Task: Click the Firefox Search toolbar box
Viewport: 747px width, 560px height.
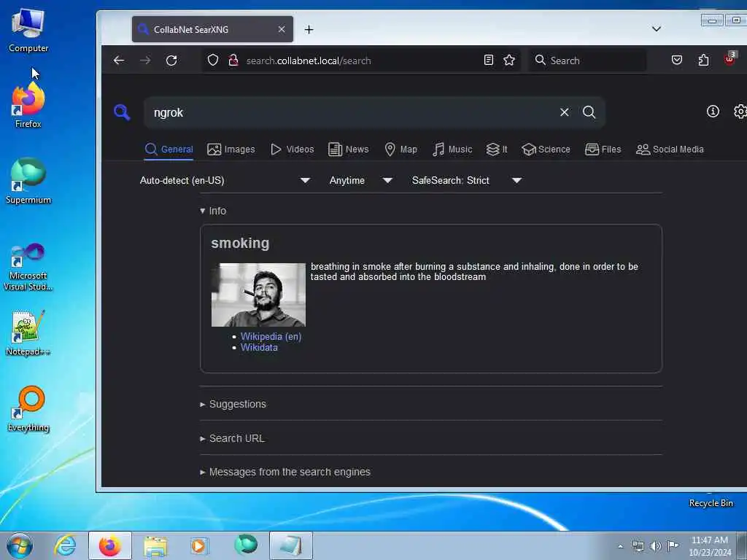Action: click(587, 61)
